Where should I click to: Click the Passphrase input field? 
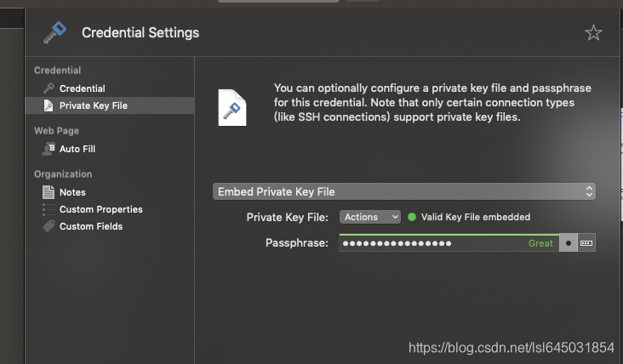pyautogui.click(x=432, y=243)
